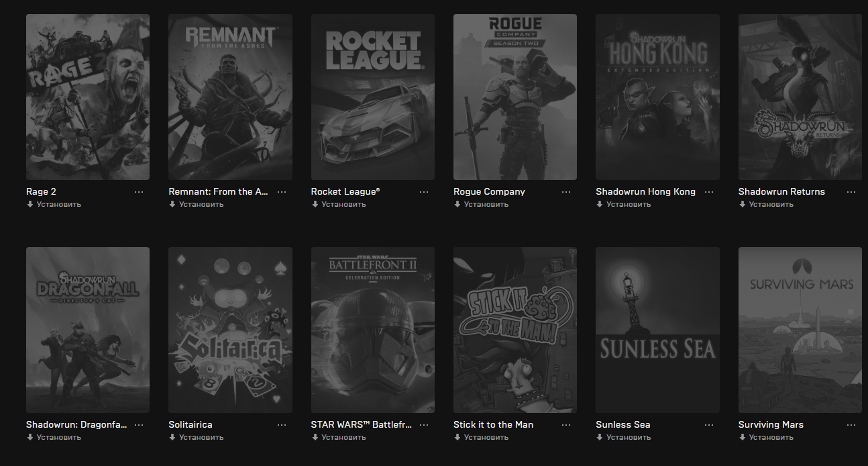Open more options for Solitairica
This screenshot has height=466, width=868.
tap(282, 424)
